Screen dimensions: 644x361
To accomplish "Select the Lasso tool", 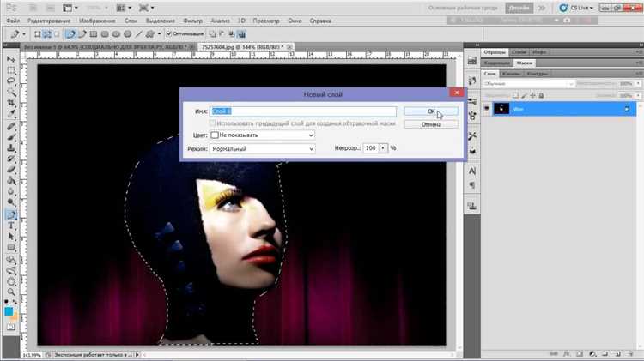I will (x=11, y=81).
